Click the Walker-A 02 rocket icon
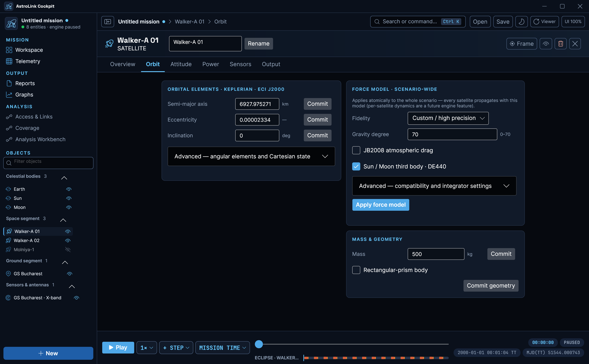This screenshot has width=589, height=364. (8, 240)
